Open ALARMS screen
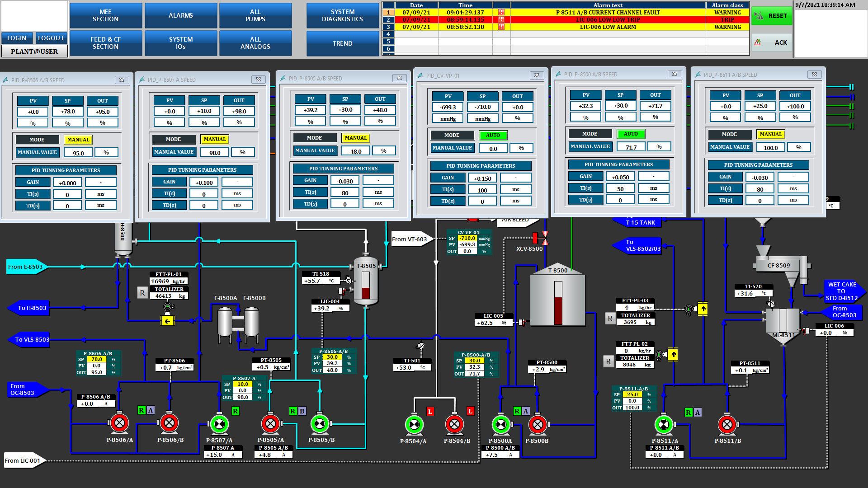 pyautogui.click(x=180, y=15)
